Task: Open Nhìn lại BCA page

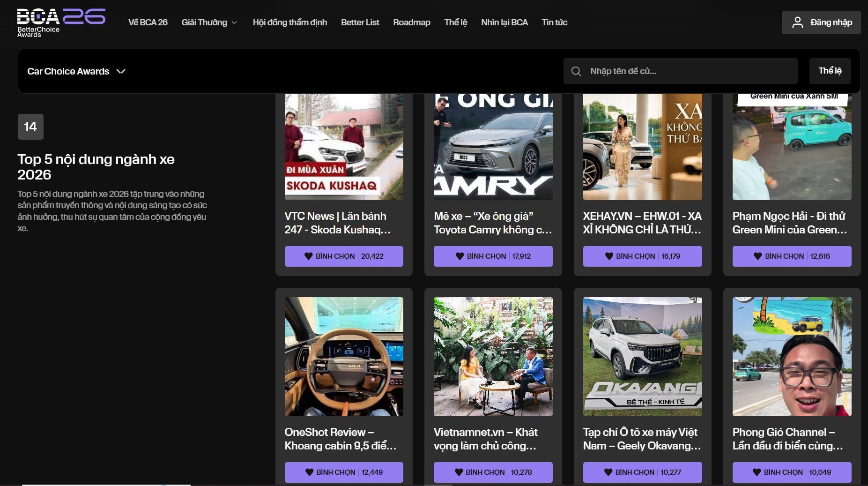Action: click(504, 22)
